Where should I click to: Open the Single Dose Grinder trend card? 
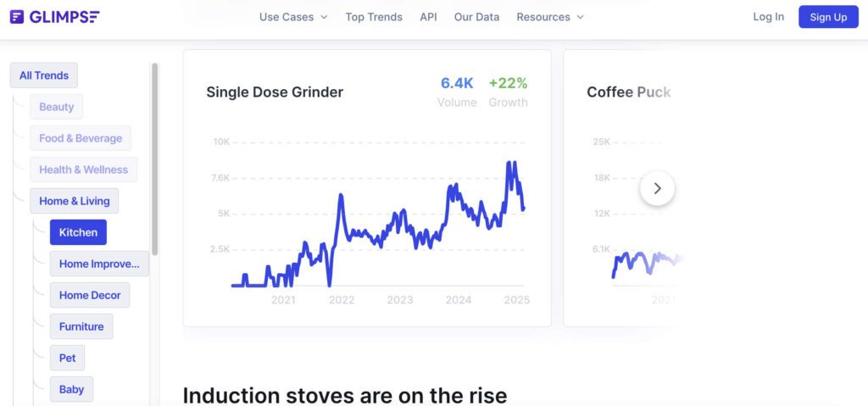[275, 92]
